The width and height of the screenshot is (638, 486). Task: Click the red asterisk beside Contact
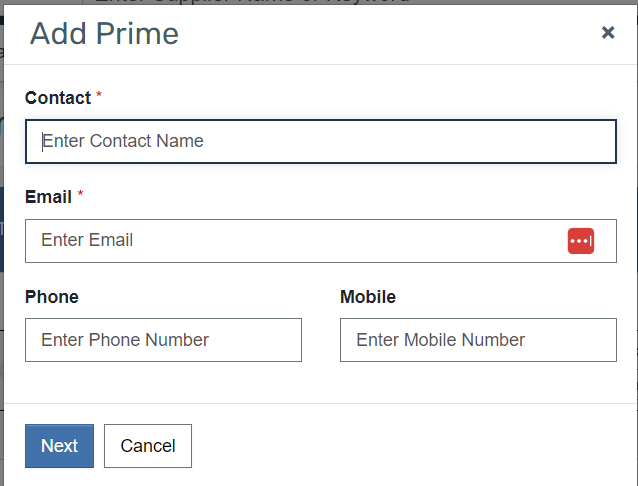pyautogui.click(x=99, y=95)
